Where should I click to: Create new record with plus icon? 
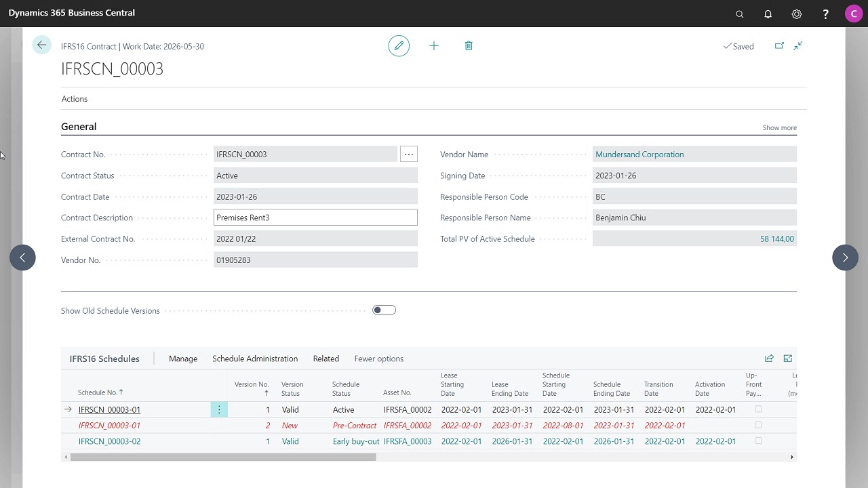point(434,46)
